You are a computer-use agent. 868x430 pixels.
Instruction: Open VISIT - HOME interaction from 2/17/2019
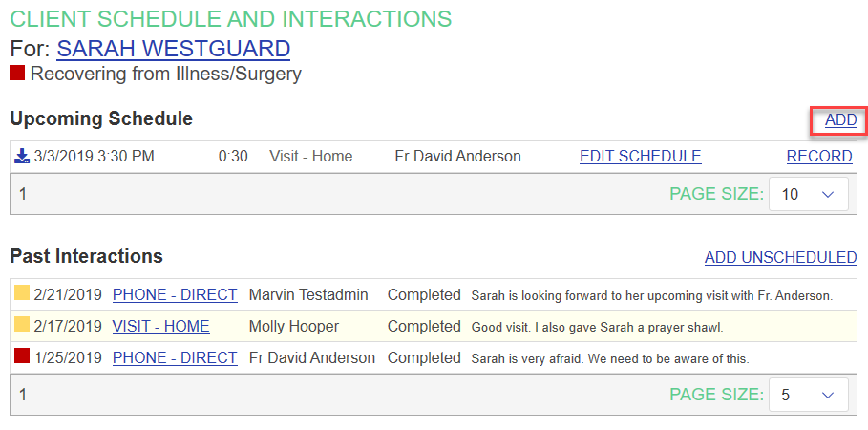click(160, 326)
